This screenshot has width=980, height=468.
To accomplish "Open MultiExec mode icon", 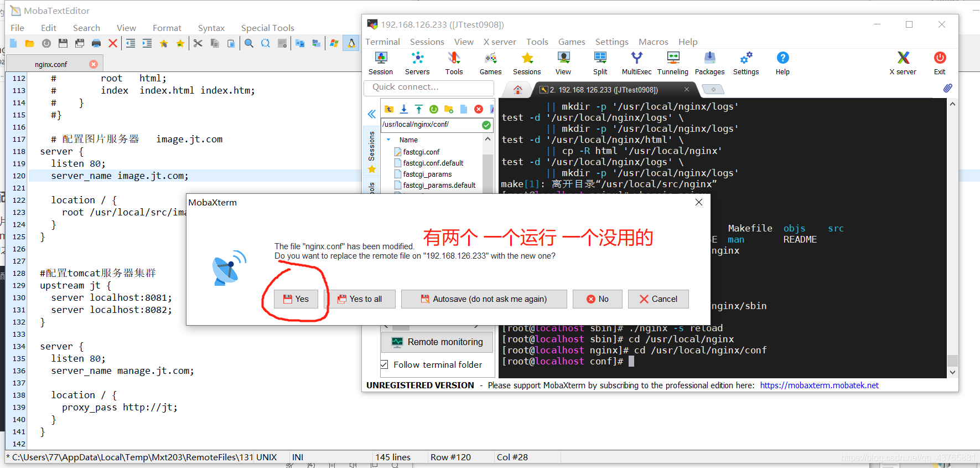I will click(x=636, y=63).
